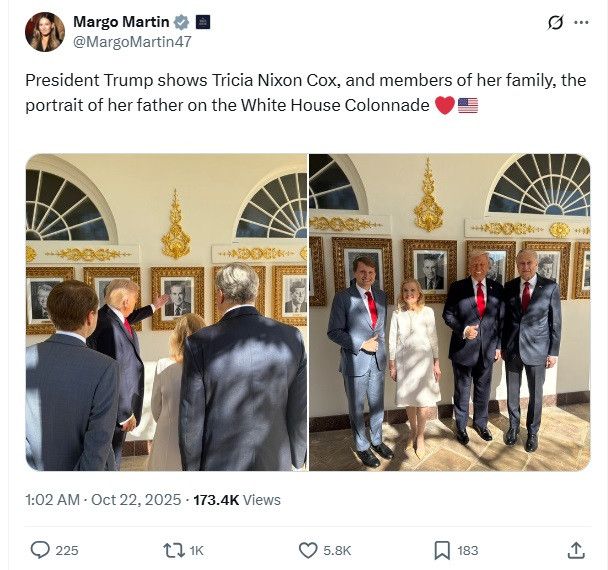
Task: Toggle the bookmark icon on the post
Action: pos(441,550)
